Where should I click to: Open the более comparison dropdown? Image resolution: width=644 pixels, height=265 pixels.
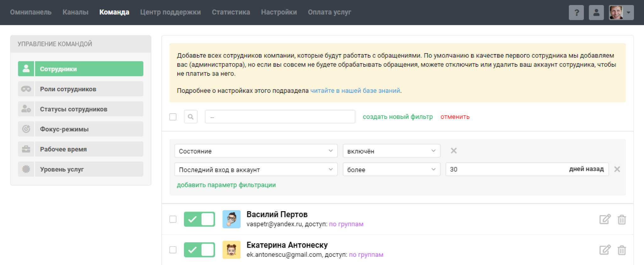391,170
